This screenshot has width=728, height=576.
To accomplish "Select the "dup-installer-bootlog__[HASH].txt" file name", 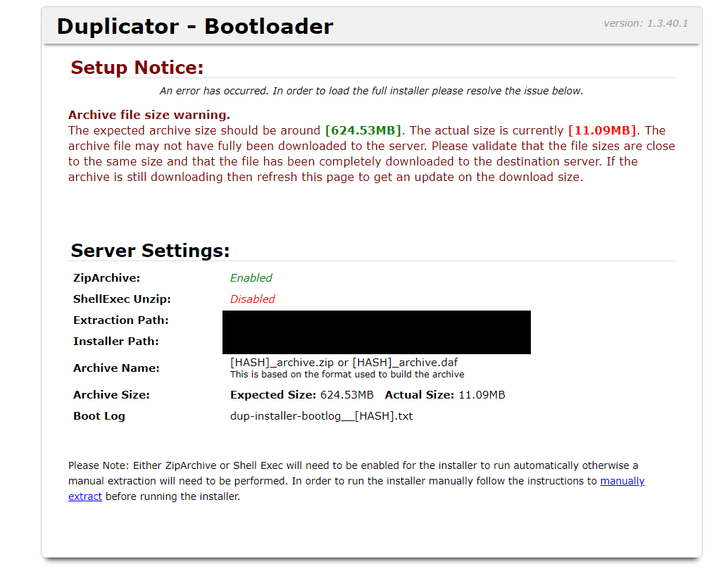I will (x=321, y=416).
